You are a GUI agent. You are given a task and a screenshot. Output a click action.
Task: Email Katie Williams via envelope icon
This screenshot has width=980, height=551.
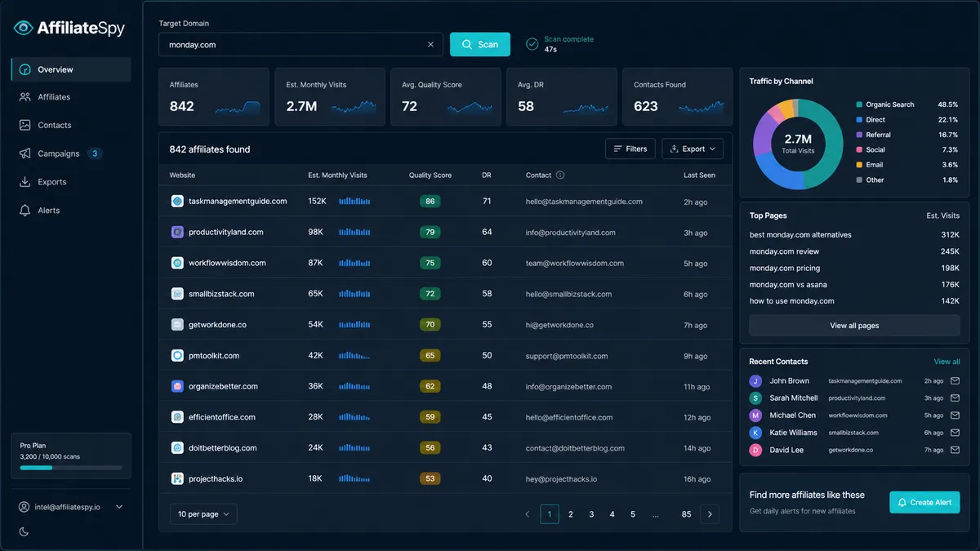[x=955, y=433]
